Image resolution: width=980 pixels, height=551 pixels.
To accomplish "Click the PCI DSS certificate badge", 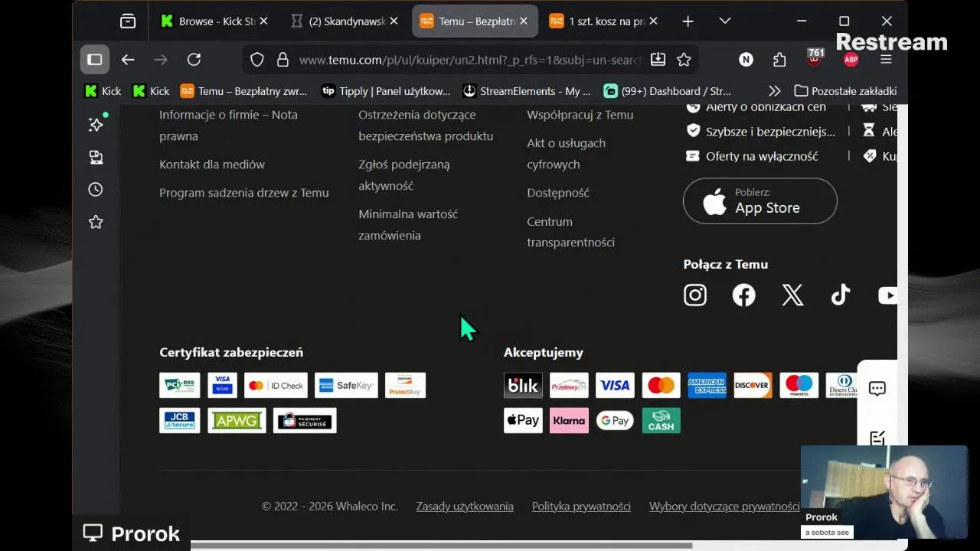I will [x=179, y=386].
